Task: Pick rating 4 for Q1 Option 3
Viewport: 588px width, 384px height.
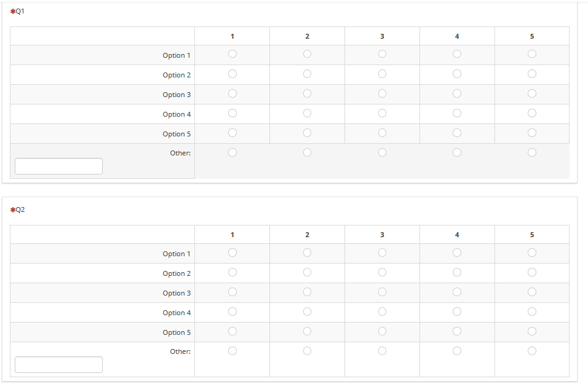Action: coord(457,93)
